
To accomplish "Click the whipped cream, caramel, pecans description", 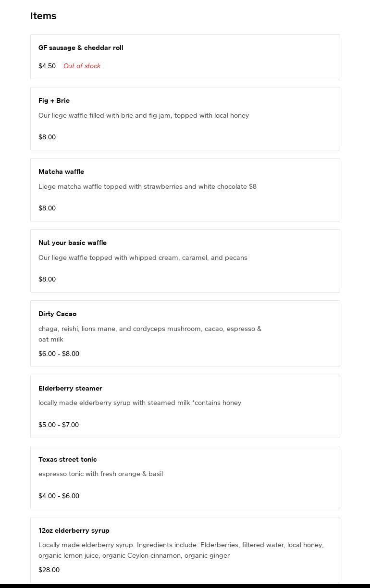I will tap(143, 257).
